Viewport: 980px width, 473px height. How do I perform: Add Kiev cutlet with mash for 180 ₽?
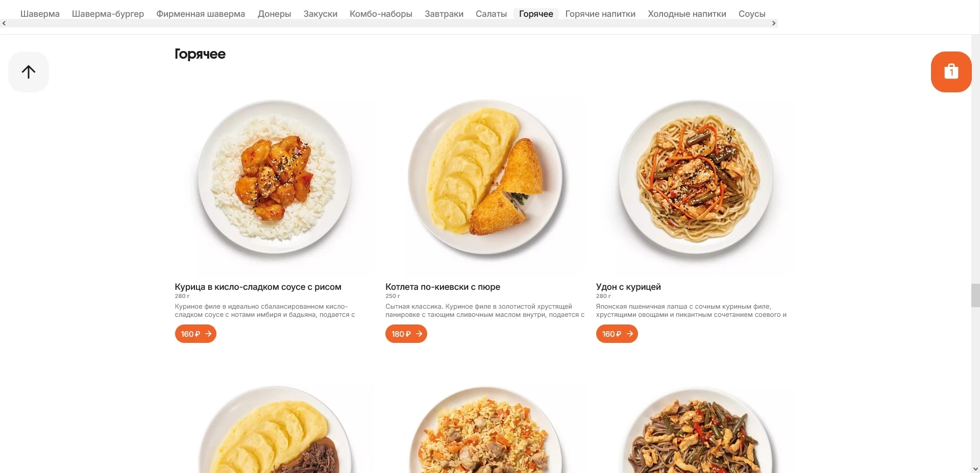tap(406, 334)
